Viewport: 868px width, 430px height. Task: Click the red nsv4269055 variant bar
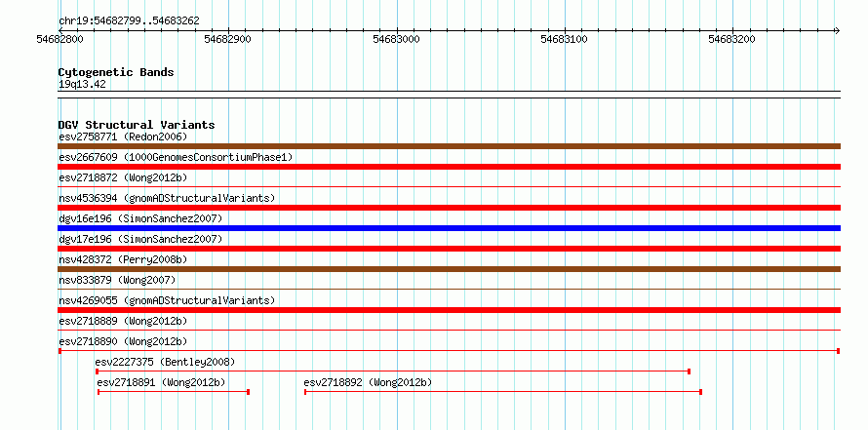[449, 310]
